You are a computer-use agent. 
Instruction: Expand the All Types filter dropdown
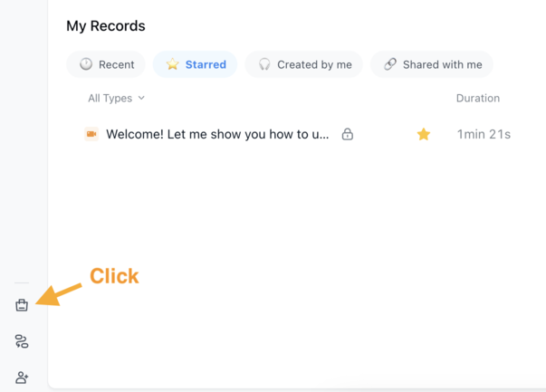coord(116,98)
